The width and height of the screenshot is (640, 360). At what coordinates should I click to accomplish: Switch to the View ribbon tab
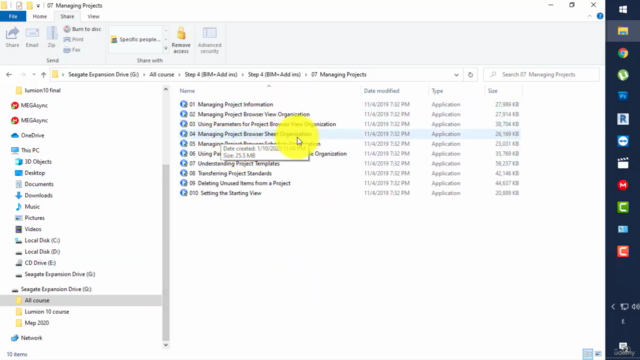coord(93,16)
